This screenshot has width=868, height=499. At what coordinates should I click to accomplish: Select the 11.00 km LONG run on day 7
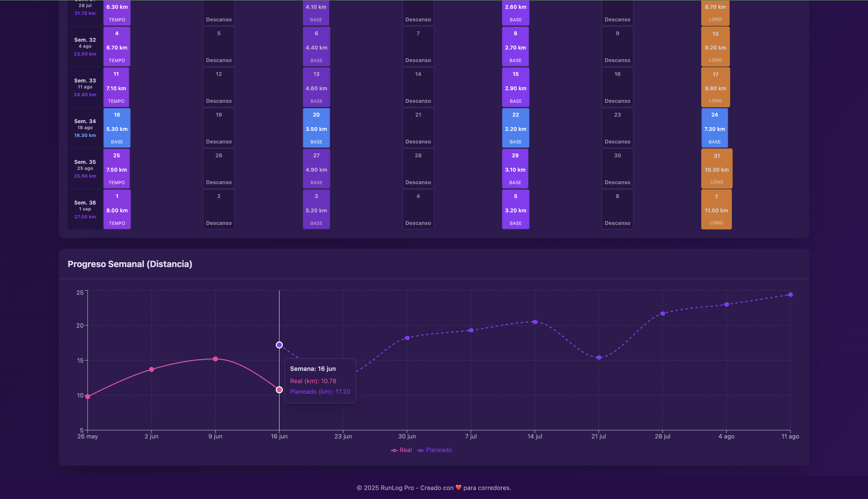pyautogui.click(x=716, y=209)
